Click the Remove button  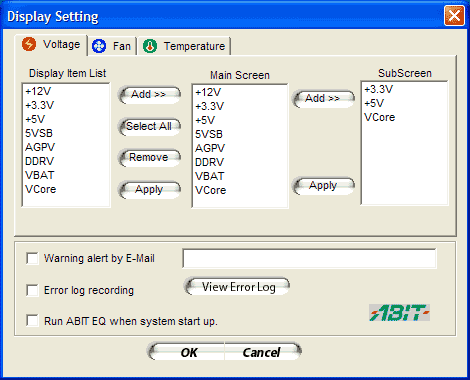[149, 158]
